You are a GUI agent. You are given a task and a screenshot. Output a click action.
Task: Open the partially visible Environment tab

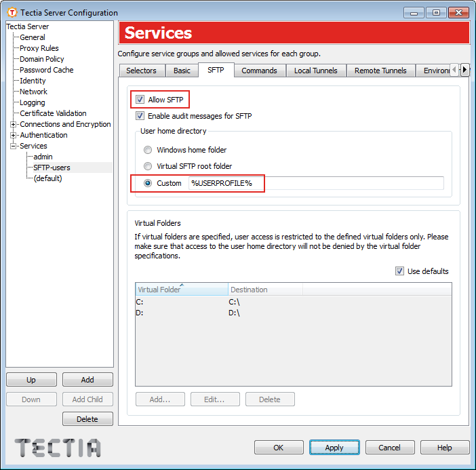tap(433, 71)
